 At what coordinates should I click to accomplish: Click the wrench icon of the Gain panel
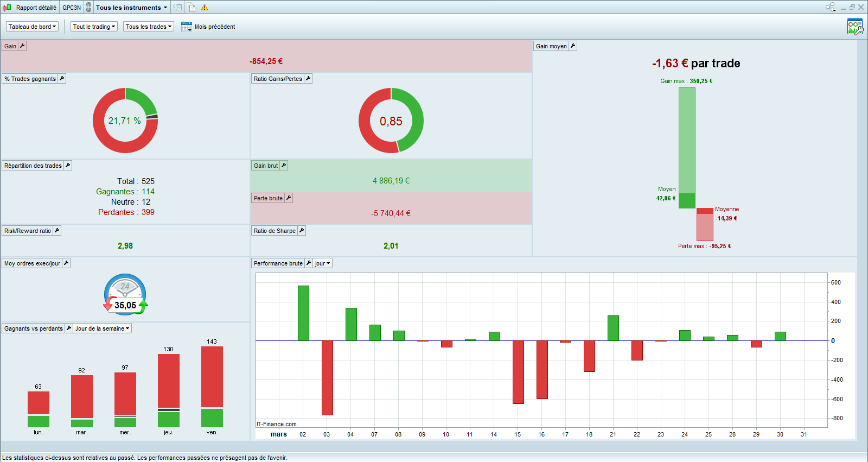coord(22,46)
